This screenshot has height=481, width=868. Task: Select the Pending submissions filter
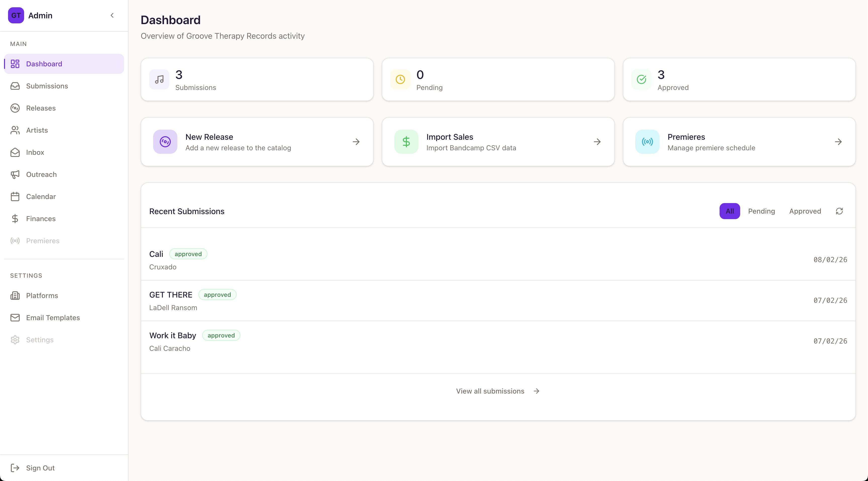(x=762, y=211)
